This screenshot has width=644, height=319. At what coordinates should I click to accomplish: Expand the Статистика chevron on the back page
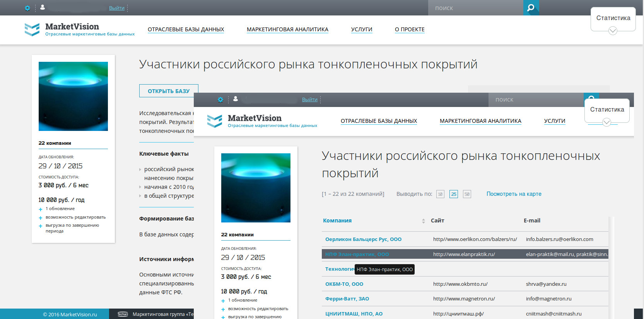point(613,31)
